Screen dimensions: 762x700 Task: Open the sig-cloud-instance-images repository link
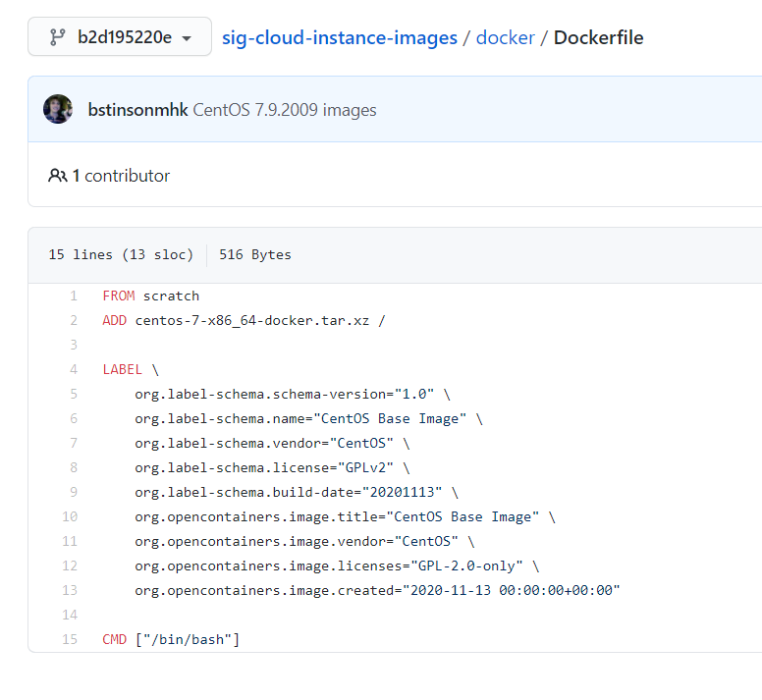(339, 38)
